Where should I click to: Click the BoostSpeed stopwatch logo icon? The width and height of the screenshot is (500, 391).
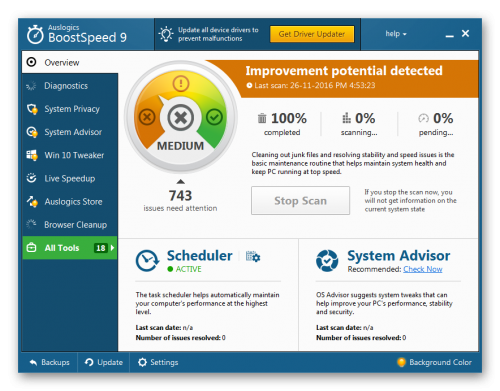pyautogui.click(x=35, y=35)
